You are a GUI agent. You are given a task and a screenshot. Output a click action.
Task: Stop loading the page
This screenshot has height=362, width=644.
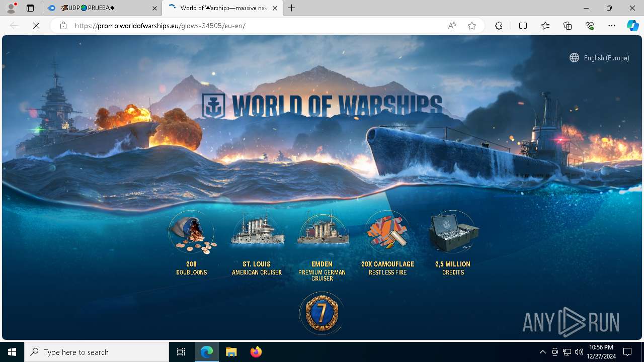(36, 26)
